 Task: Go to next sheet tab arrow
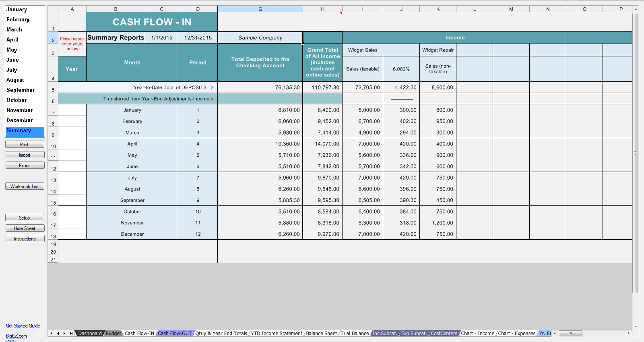[64, 333]
